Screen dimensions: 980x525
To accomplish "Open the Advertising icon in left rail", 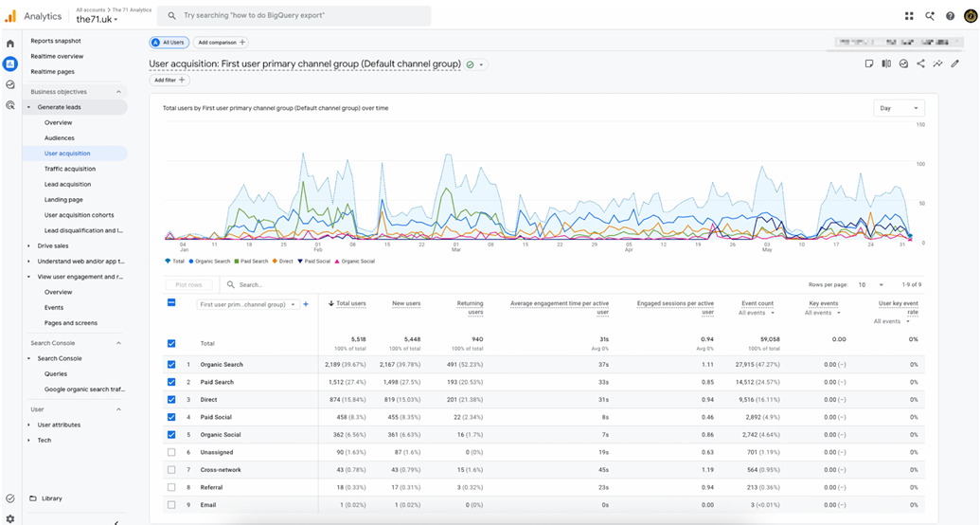I will (10, 105).
